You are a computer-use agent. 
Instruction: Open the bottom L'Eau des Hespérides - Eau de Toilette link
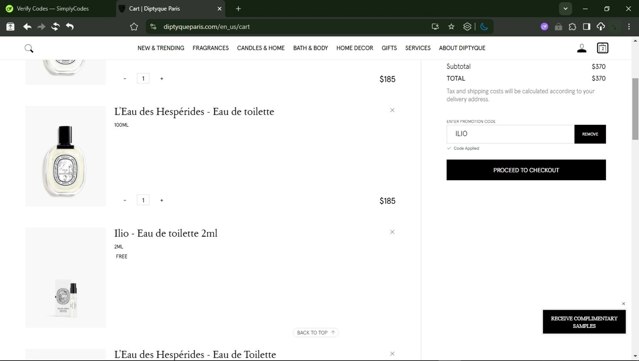pyautogui.click(x=195, y=354)
